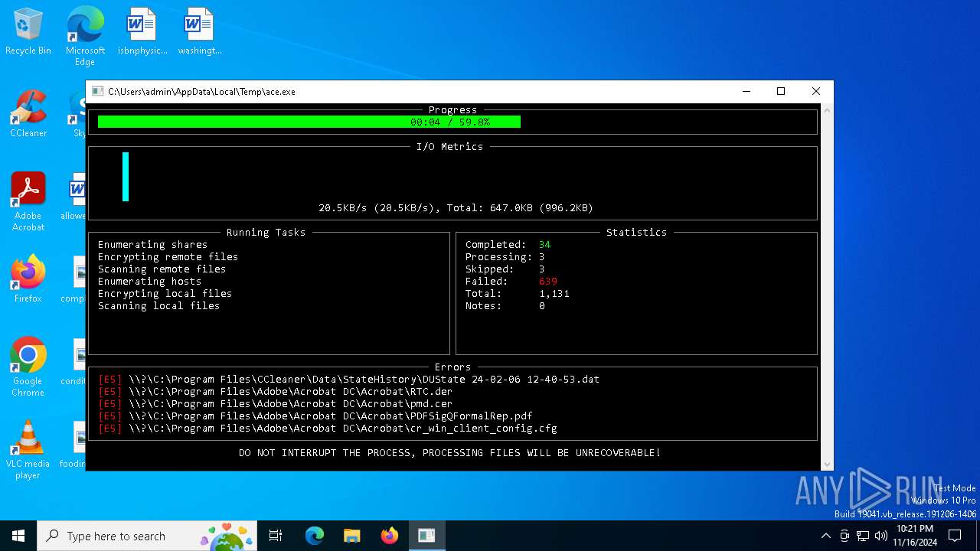Open Task View on the taskbar

pos(276,536)
